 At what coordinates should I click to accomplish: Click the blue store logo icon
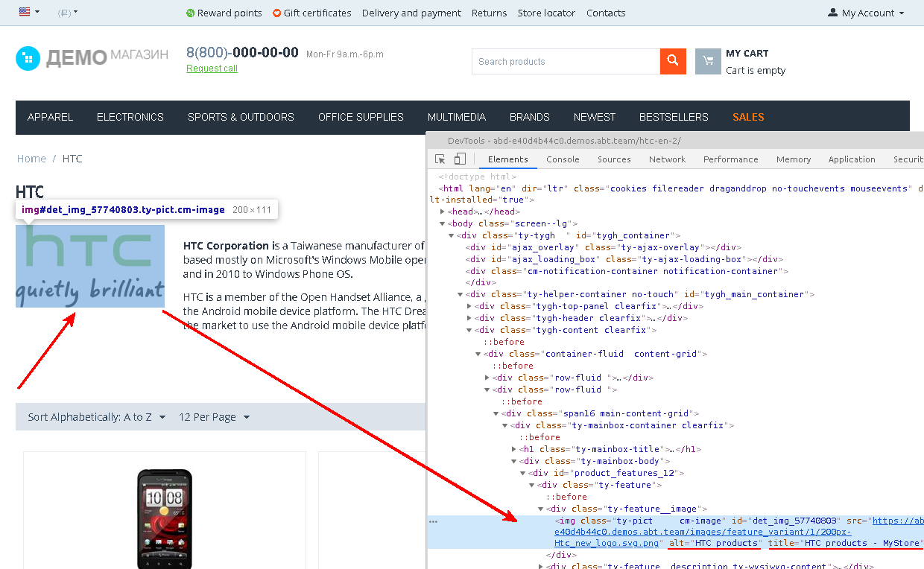(x=28, y=58)
